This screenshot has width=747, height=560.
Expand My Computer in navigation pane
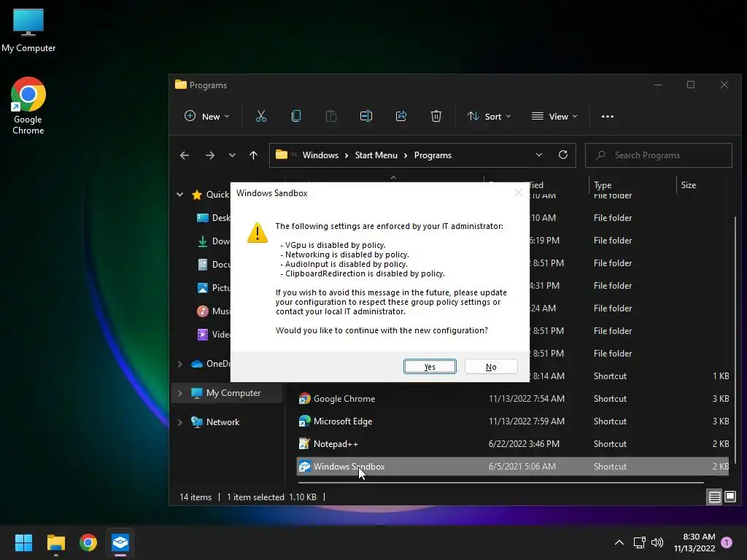pyautogui.click(x=179, y=393)
